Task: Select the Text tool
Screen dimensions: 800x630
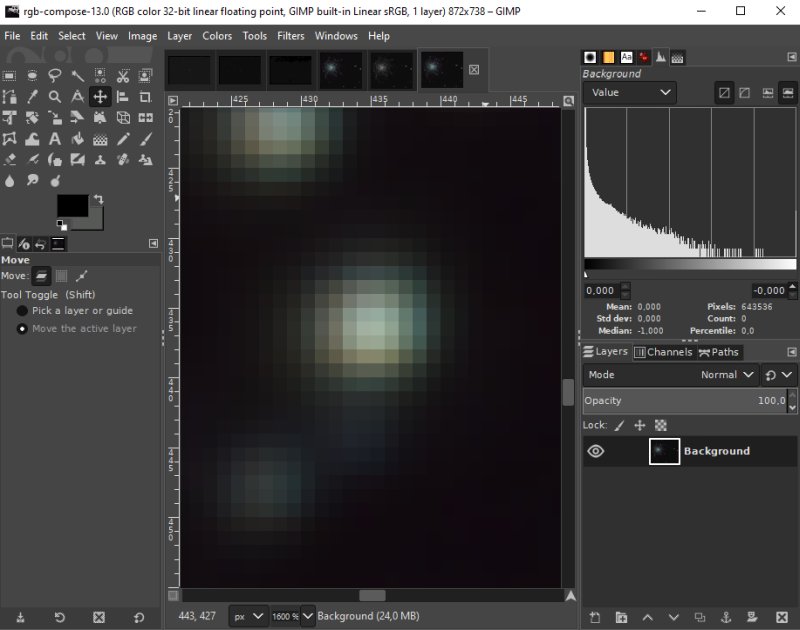Action: (55, 139)
